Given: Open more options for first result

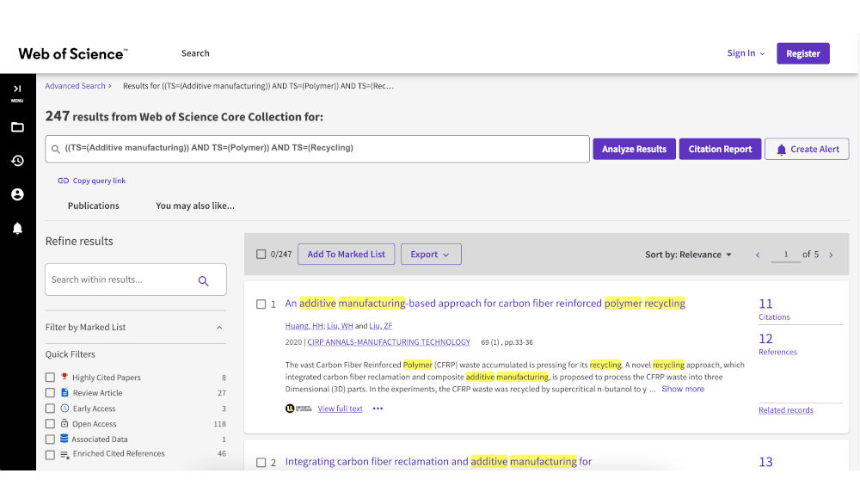Looking at the screenshot, I should (378, 409).
